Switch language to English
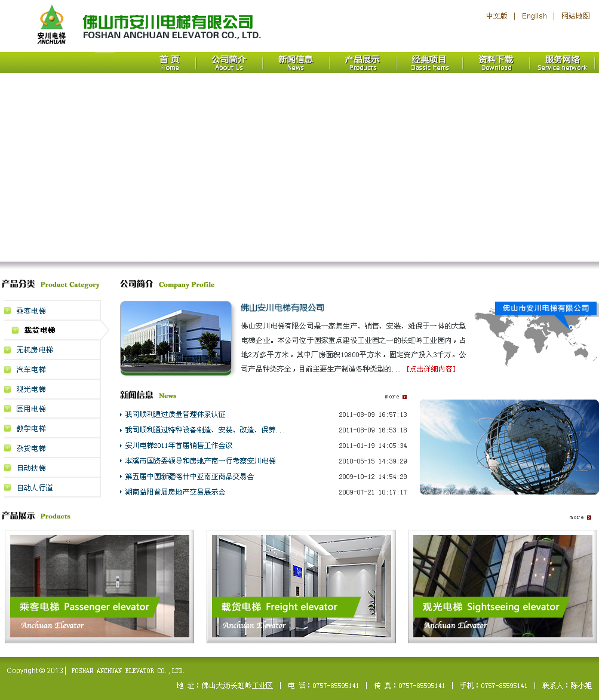The height and width of the screenshot is (700, 599). click(534, 16)
